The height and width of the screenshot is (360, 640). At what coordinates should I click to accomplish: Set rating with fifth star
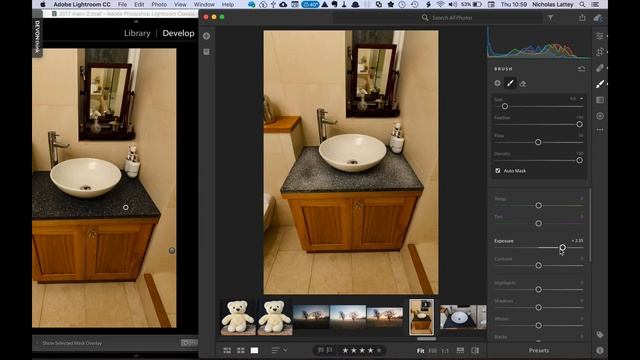point(379,350)
